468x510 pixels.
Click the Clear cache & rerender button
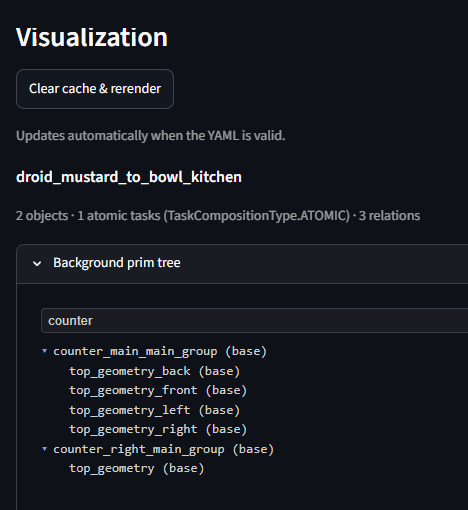coord(95,89)
